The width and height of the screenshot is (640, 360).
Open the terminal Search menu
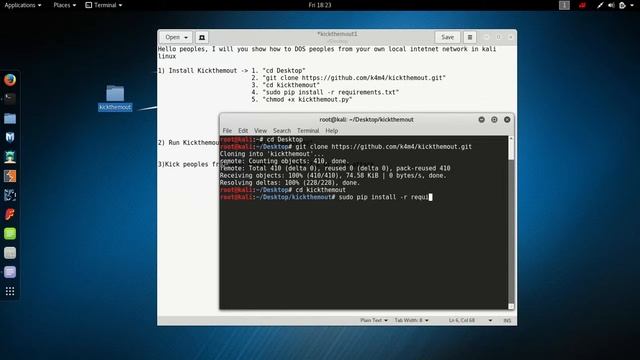282,131
